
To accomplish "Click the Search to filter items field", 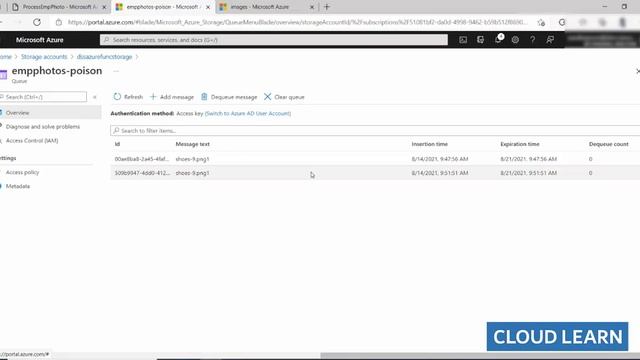I will [375, 131].
